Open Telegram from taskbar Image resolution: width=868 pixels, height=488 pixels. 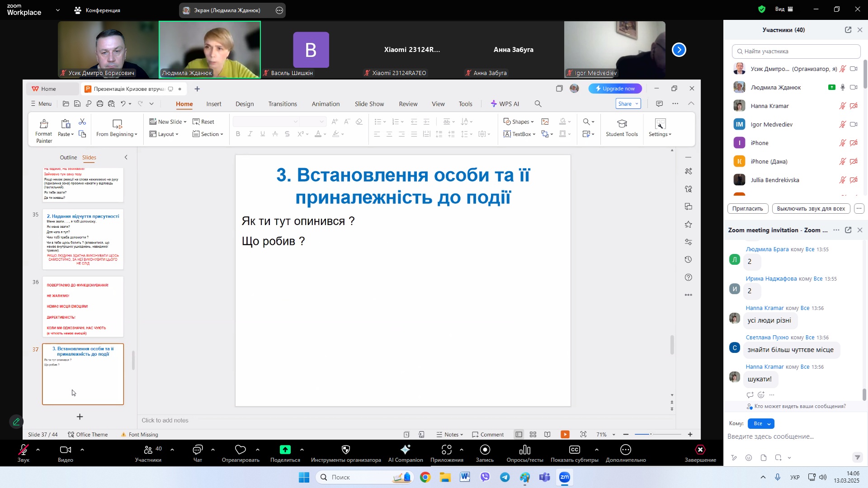(505, 478)
